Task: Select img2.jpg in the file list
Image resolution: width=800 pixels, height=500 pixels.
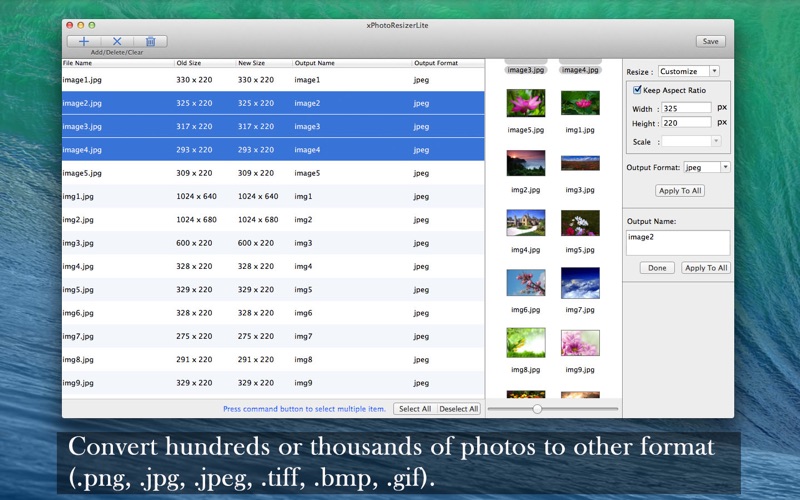Action: [x=273, y=219]
